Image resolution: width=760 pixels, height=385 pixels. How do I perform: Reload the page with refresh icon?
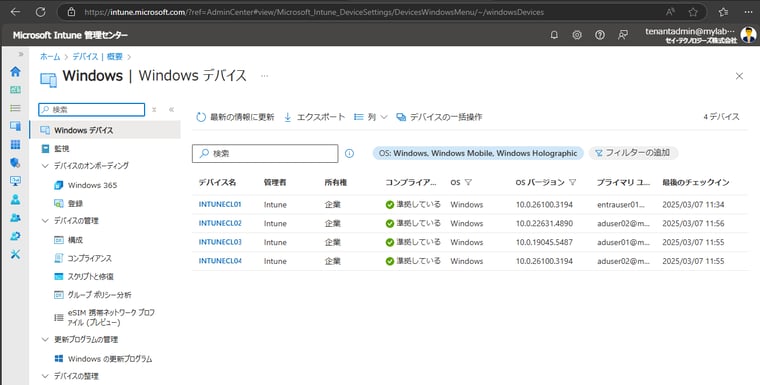41,12
